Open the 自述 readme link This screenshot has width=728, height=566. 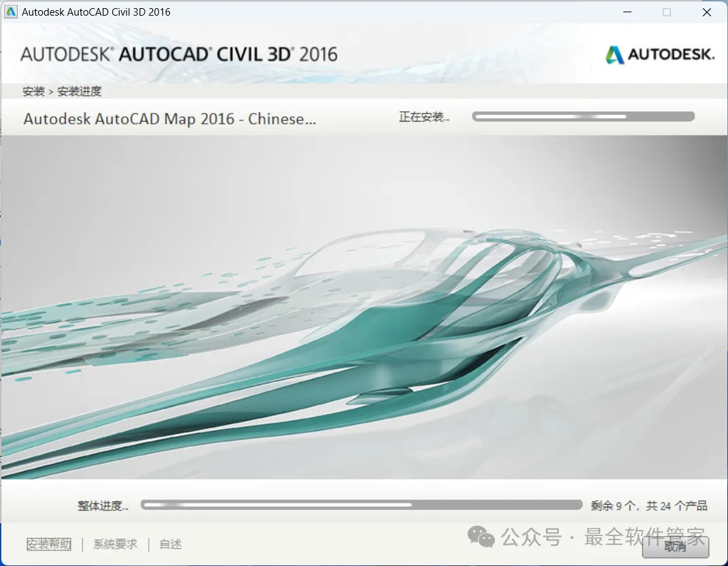pyautogui.click(x=171, y=544)
